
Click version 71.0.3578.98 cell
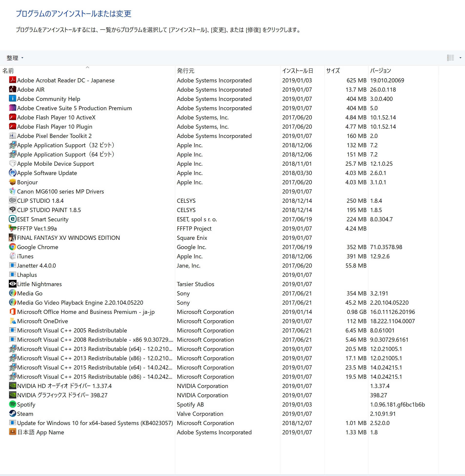pyautogui.click(x=386, y=247)
